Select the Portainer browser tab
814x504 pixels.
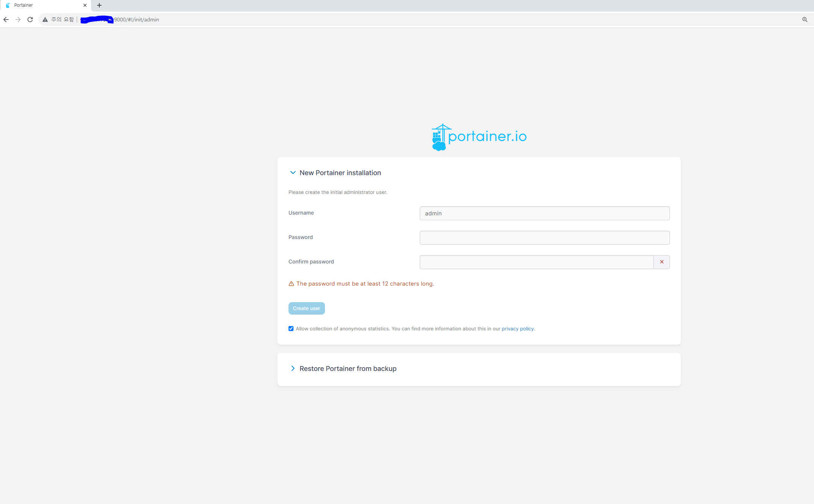click(x=46, y=5)
